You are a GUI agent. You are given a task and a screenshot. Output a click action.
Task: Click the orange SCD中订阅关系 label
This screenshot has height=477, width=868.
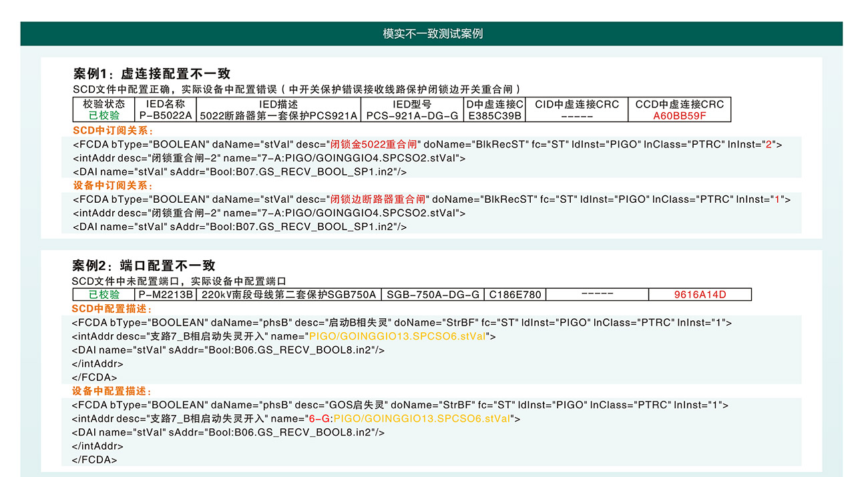point(113,130)
